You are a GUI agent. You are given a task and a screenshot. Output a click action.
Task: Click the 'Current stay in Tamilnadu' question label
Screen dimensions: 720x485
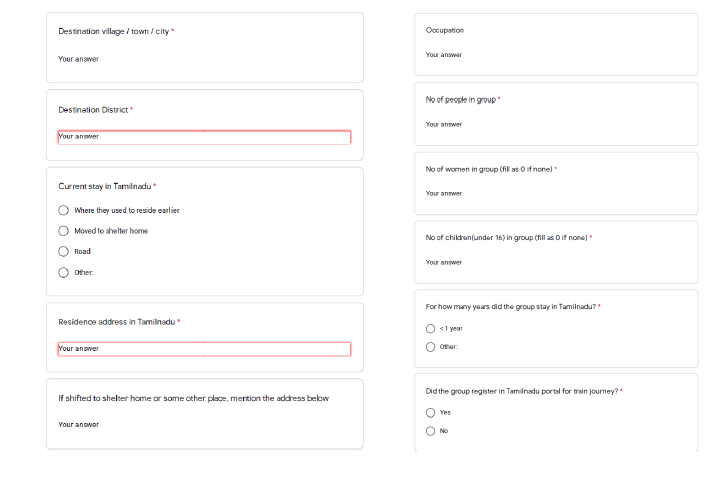coord(105,186)
